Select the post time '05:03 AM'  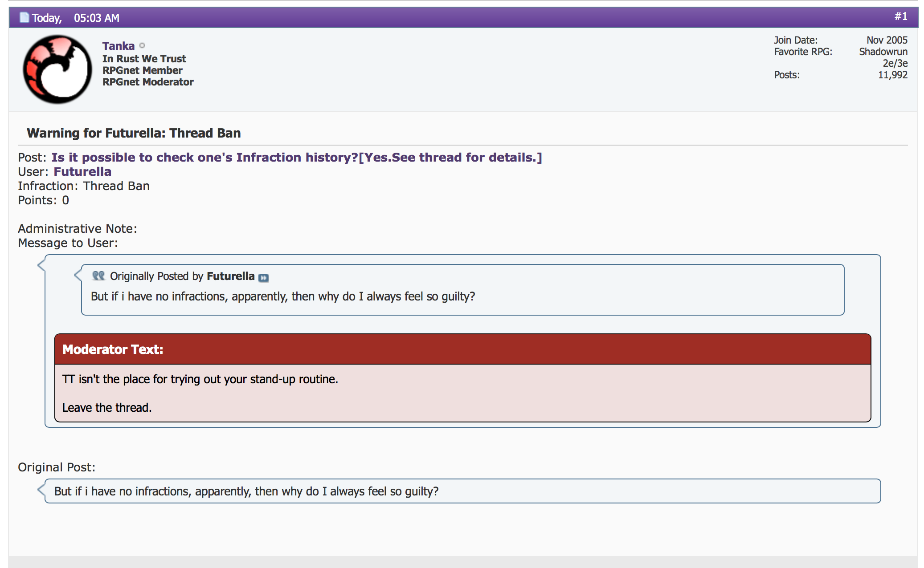point(97,18)
